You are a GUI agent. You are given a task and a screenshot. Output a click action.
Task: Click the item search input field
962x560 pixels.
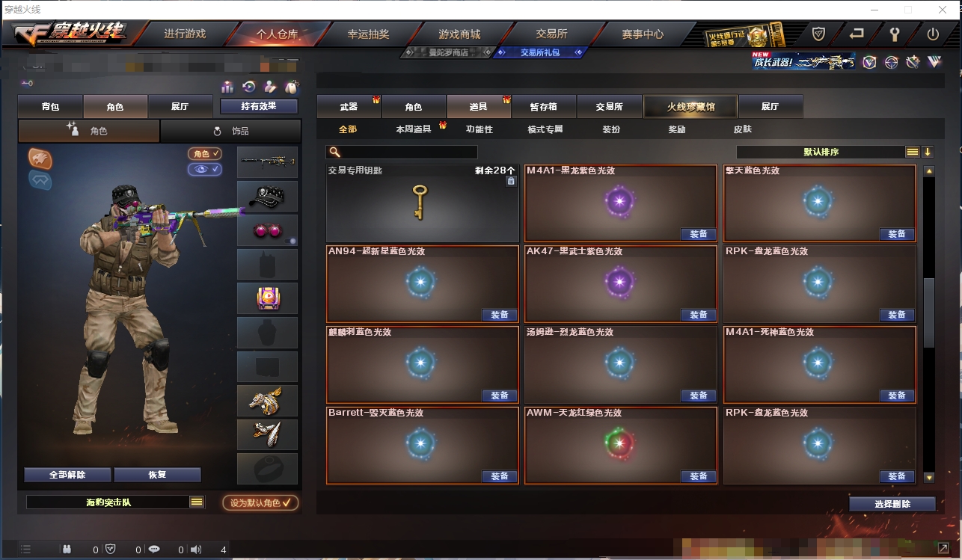point(401,152)
